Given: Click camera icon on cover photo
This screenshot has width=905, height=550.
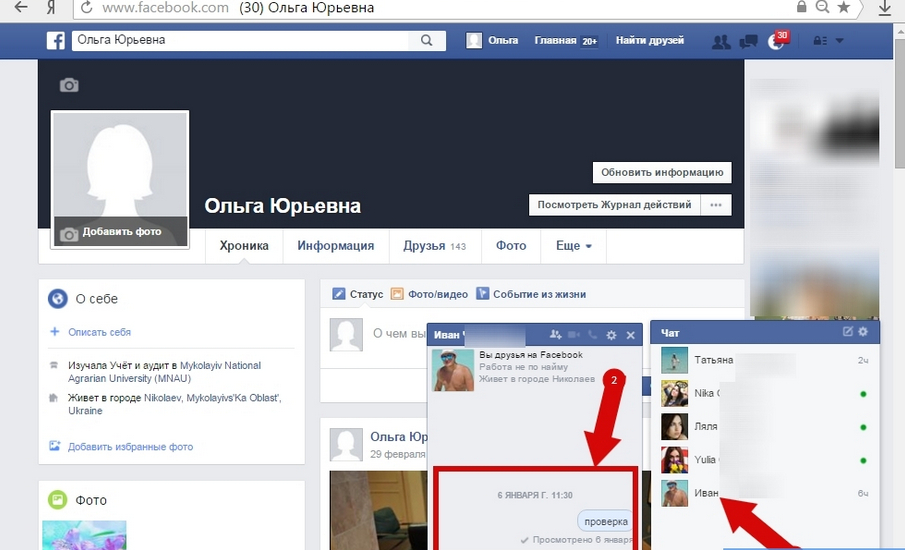Looking at the screenshot, I should click(x=69, y=85).
